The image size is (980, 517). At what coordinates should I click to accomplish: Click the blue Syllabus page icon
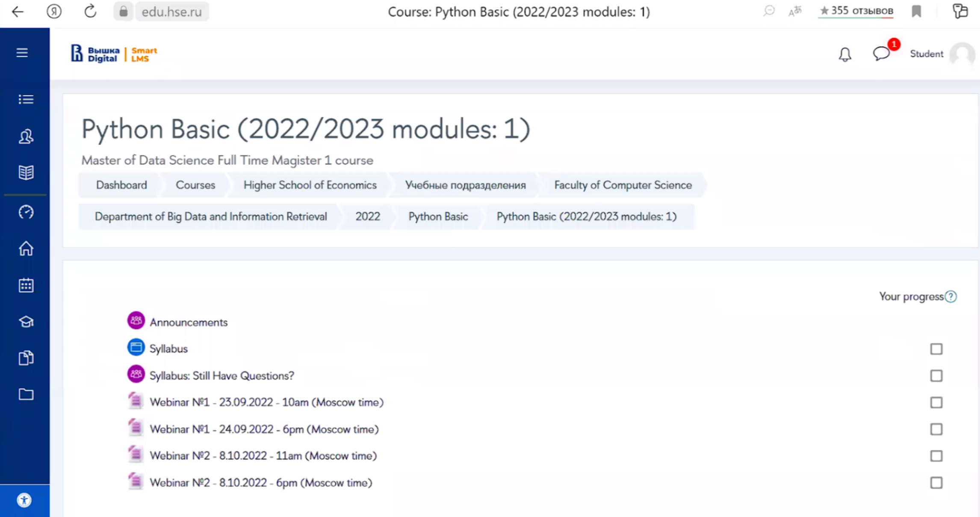click(136, 347)
